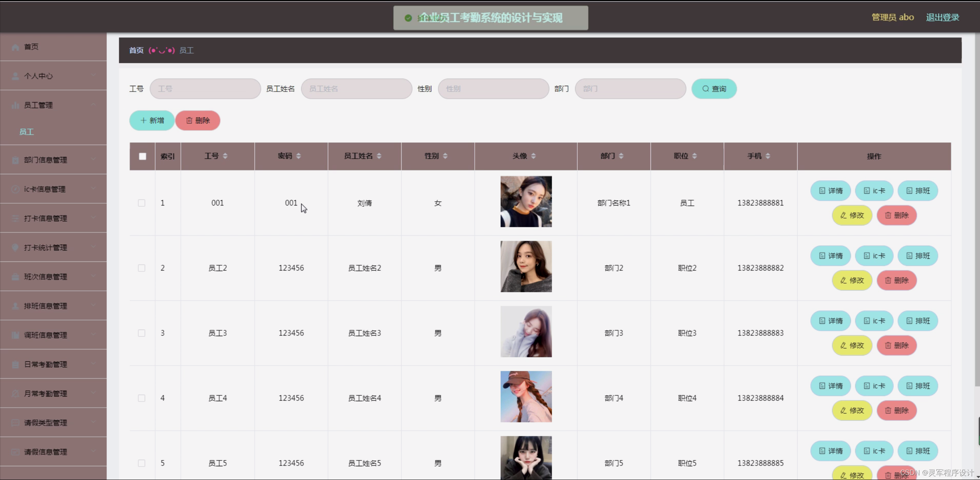Click the 员工姓名 search input field
The image size is (980, 480).
[356, 89]
